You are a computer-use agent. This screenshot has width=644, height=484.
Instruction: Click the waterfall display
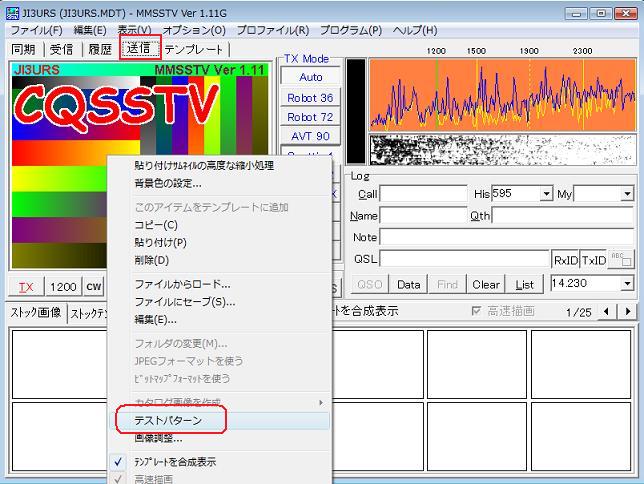503,150
